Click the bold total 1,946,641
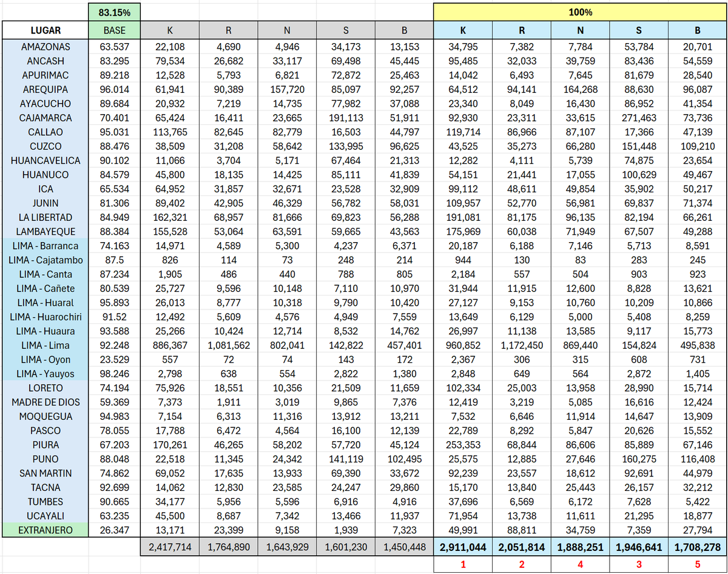The height and width of the screenshot is (574, 728). pyautogui.click(x=639, y=547)
